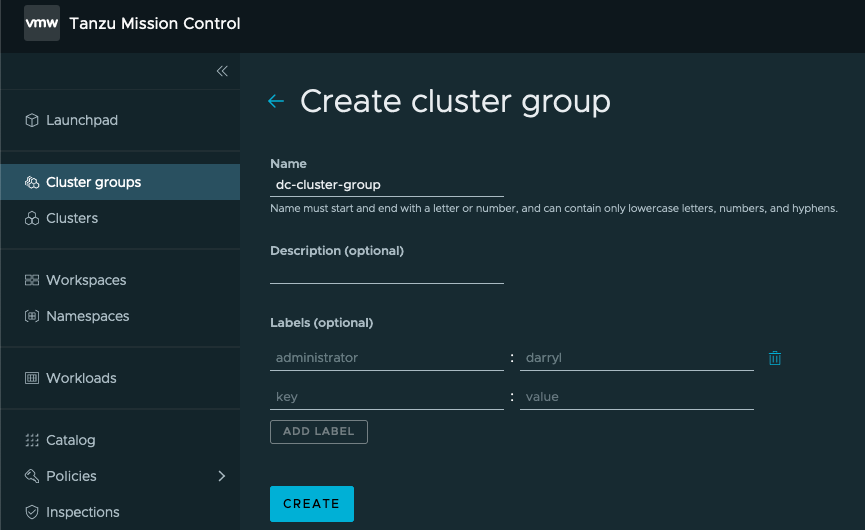Click the Create cluster group heading
The width and height of the screenshot is (865, 530).
[455, 102]
